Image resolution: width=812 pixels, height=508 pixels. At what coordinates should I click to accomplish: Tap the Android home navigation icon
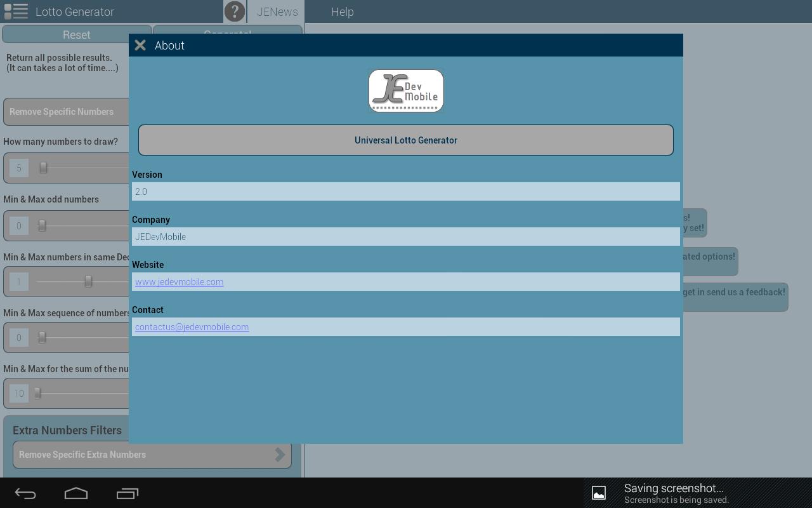point(76,493)
